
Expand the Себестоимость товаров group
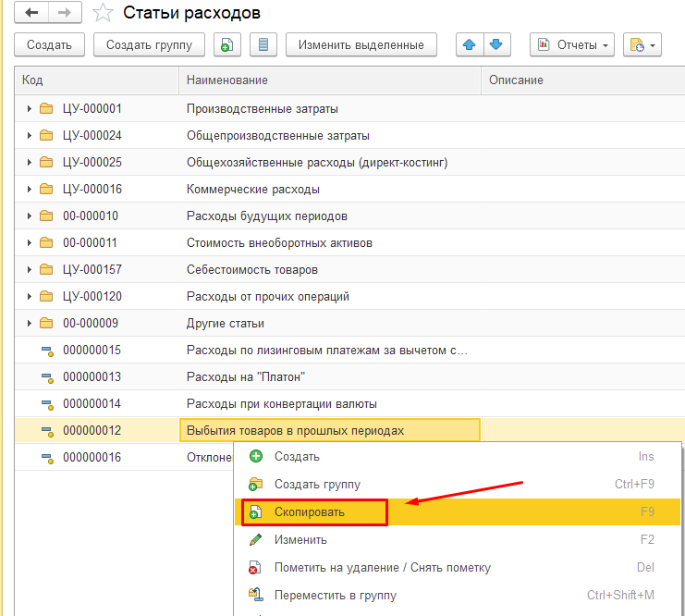point(30,270)
